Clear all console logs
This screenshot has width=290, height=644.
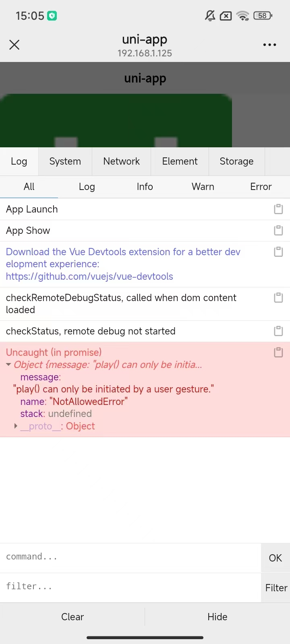pos(72,617)
